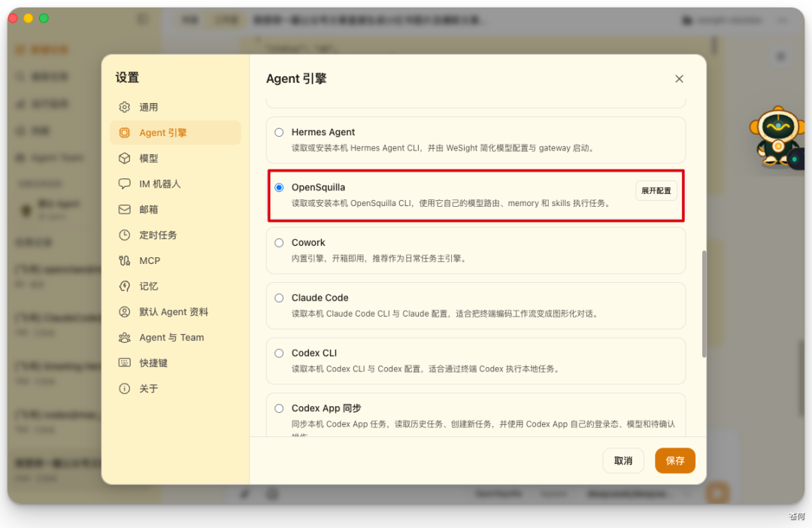This screenshot has height=528, width=812.
Task: Click the info icon beside 关于
Action: coord(124,389)
